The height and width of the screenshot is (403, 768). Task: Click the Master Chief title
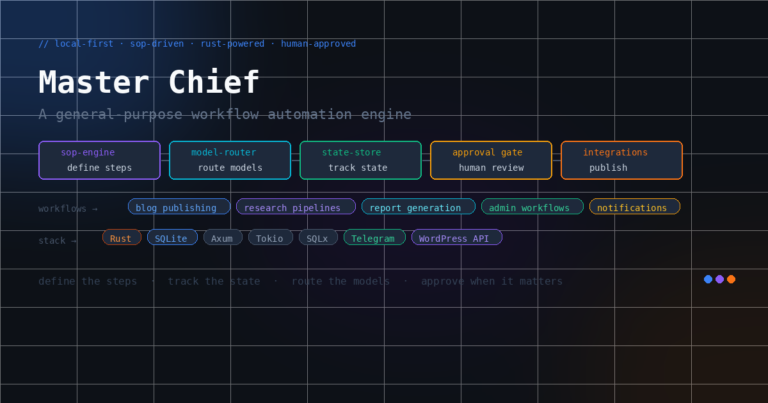(x=149, y=82)
